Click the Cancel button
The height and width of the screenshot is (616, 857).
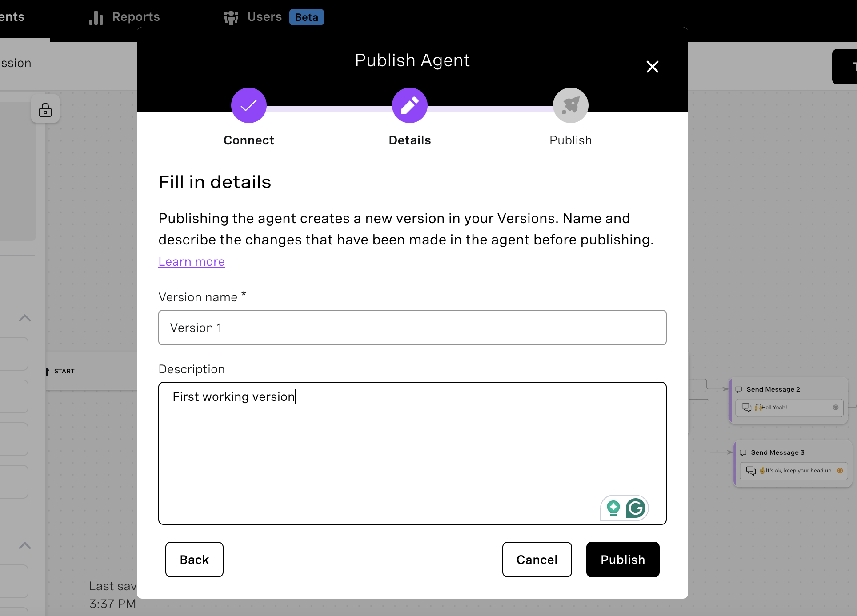[537, 560]
